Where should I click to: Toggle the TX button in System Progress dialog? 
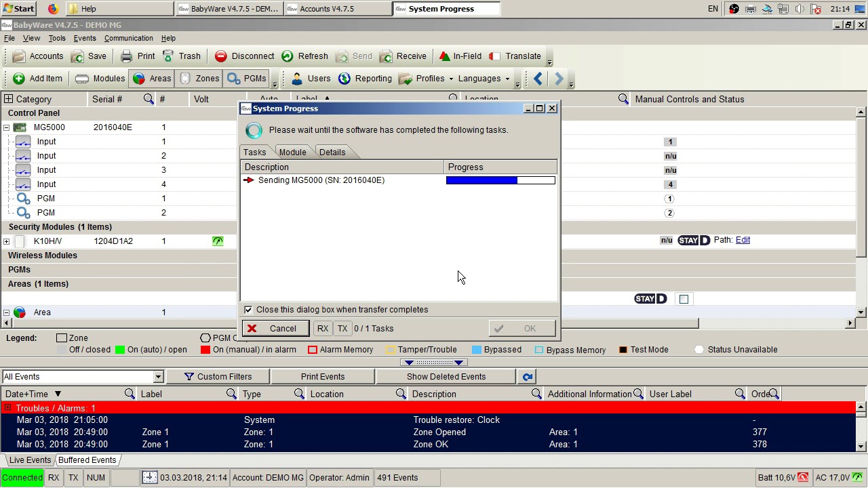point(342,329)
